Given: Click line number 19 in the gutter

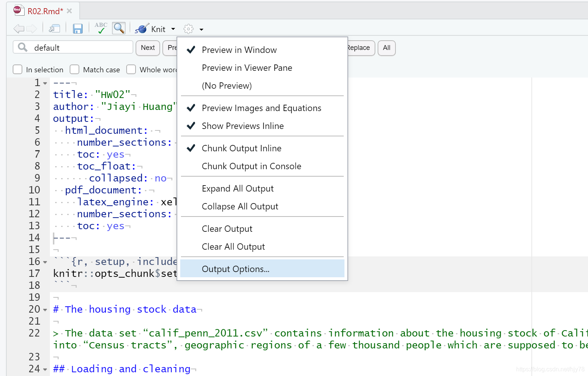Looking at the screenshot, I should coord(34,297).
